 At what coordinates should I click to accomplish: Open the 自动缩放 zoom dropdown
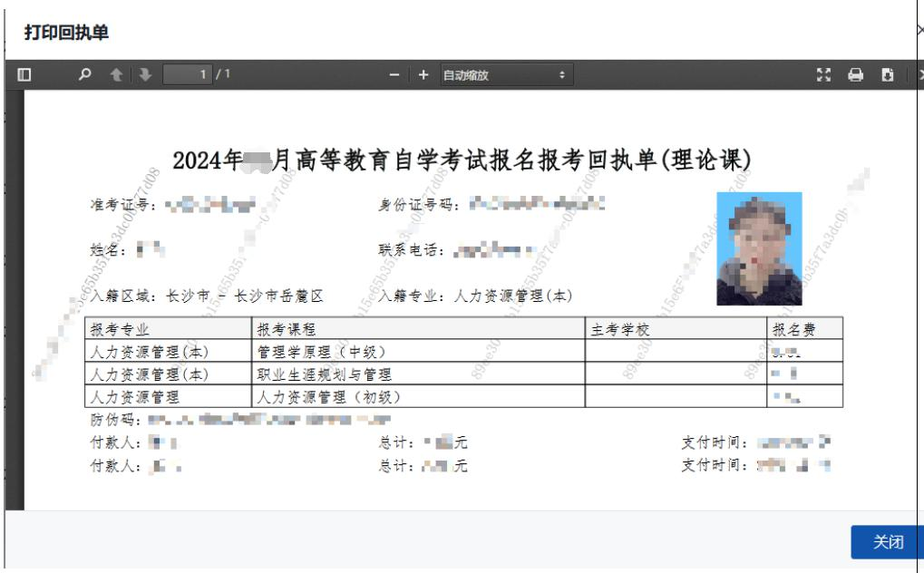[x=506, y=75]
